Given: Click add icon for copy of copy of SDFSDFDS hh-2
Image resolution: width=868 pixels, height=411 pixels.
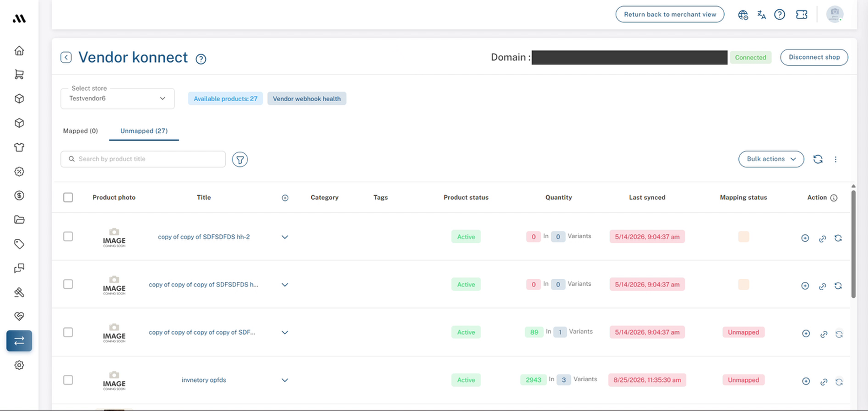Looking at the screenshot, I should pos(805,238).
